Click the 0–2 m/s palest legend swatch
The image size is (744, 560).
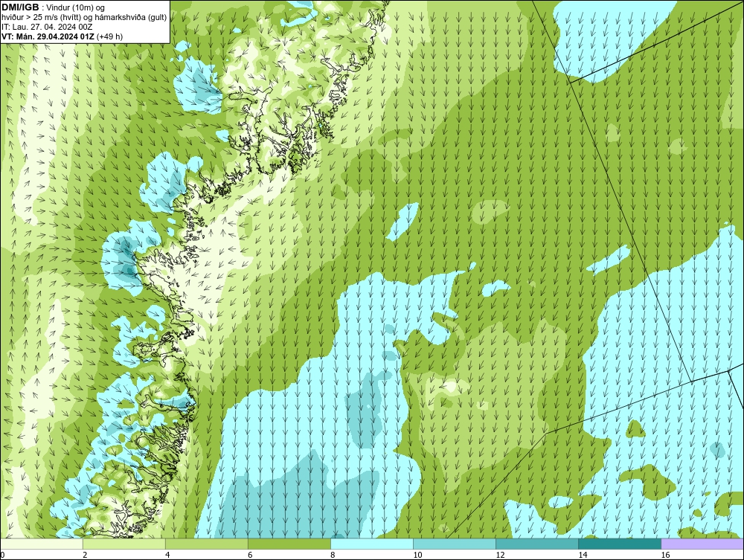tap(41, 544)
